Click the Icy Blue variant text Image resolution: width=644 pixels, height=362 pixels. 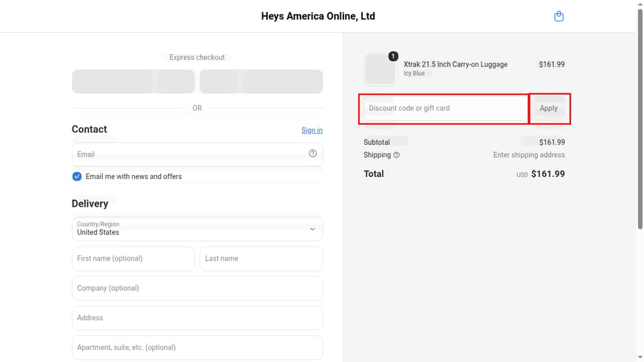click(414, 74)
